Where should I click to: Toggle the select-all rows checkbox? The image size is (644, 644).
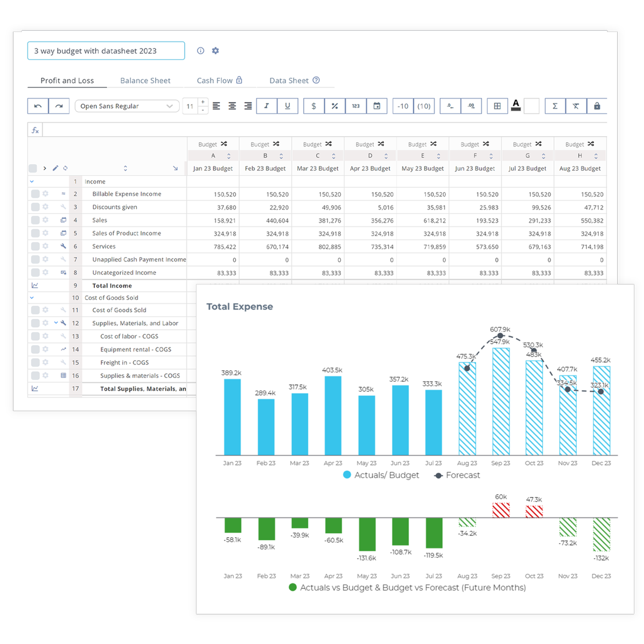[33, 169]
